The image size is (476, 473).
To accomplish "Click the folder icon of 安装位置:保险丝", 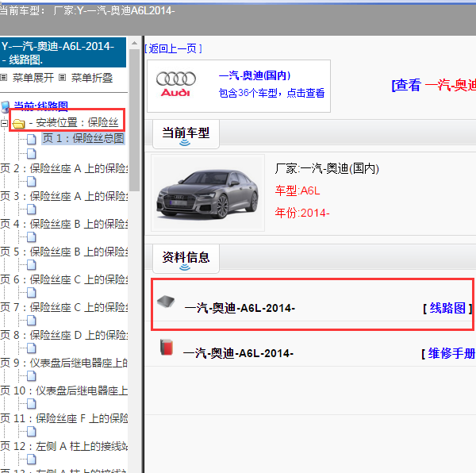I will point(18,124).
